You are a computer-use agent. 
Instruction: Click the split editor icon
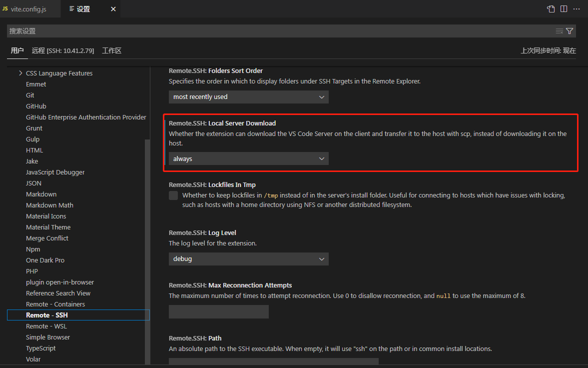pos(564,8)
